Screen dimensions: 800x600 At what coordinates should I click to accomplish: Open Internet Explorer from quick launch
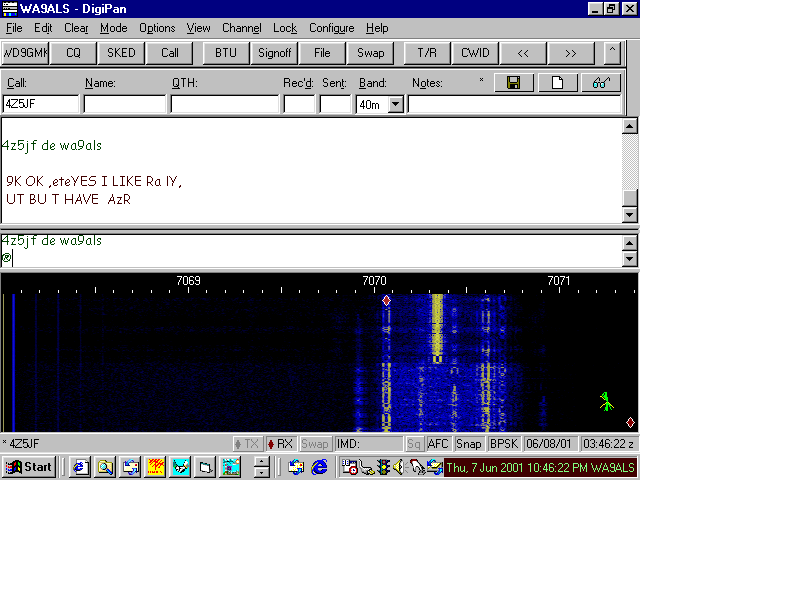81,467
